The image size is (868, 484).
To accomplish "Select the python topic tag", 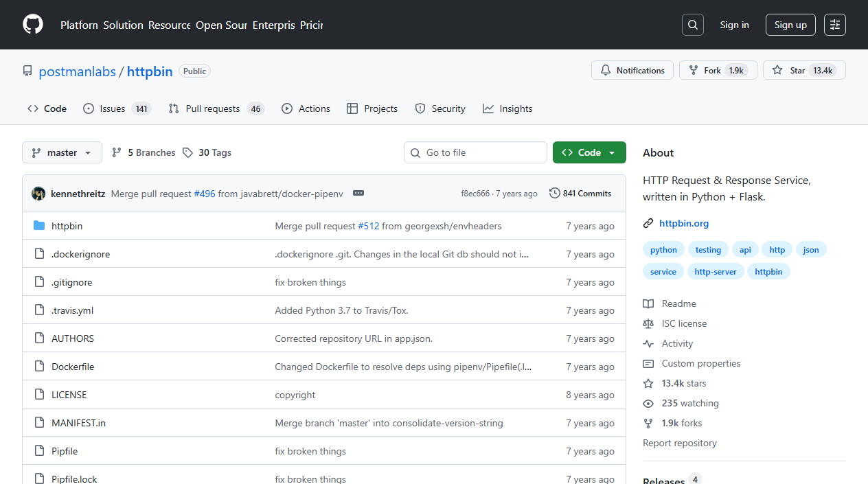I will tap(663, 250).
